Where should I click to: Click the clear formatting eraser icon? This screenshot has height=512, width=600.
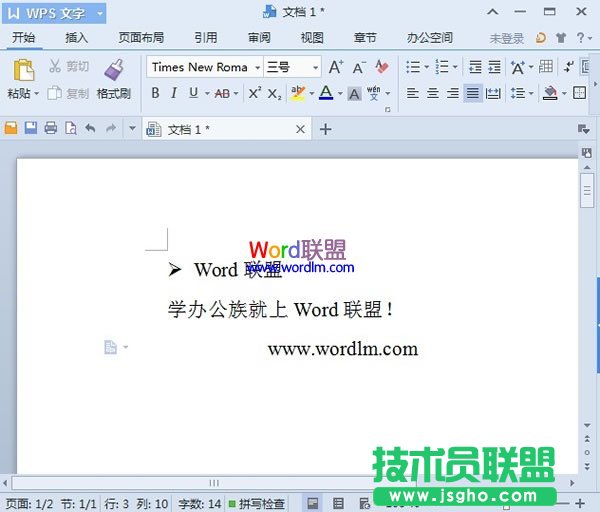381,67
